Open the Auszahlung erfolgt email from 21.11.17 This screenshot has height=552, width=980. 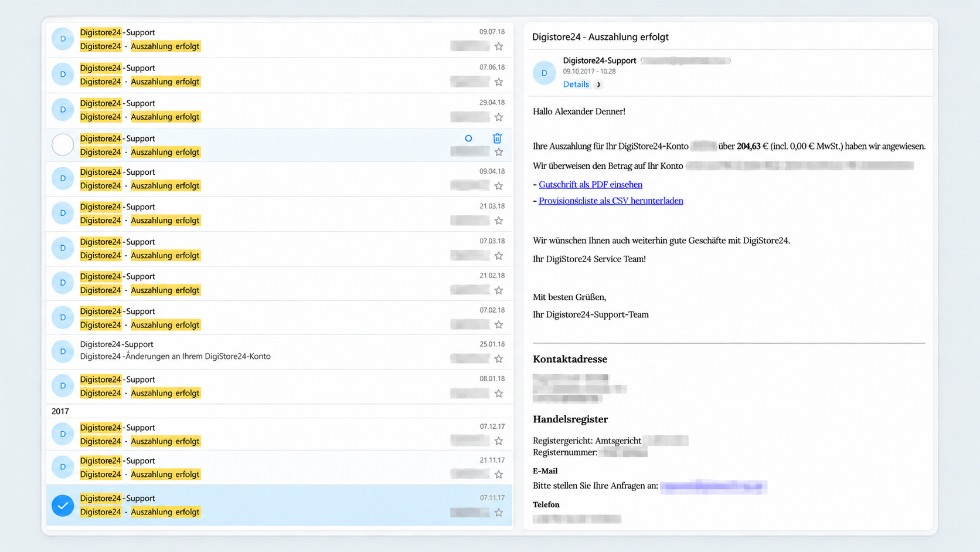pos(279,468)
